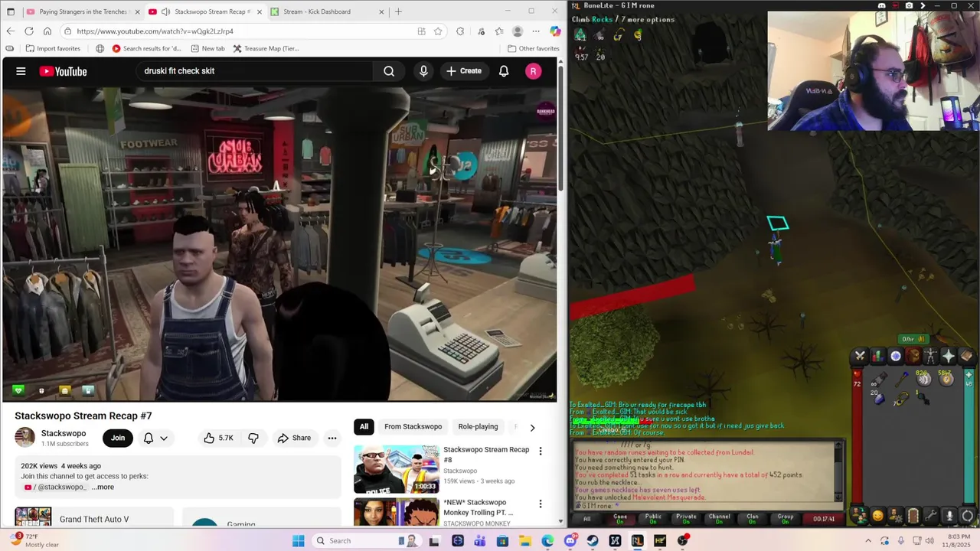Image resolution: width=980 pixels, height=551 pixels.
Task: Toggle the Channel chat filter in RuneLite
Action: (x=719, y=518)
